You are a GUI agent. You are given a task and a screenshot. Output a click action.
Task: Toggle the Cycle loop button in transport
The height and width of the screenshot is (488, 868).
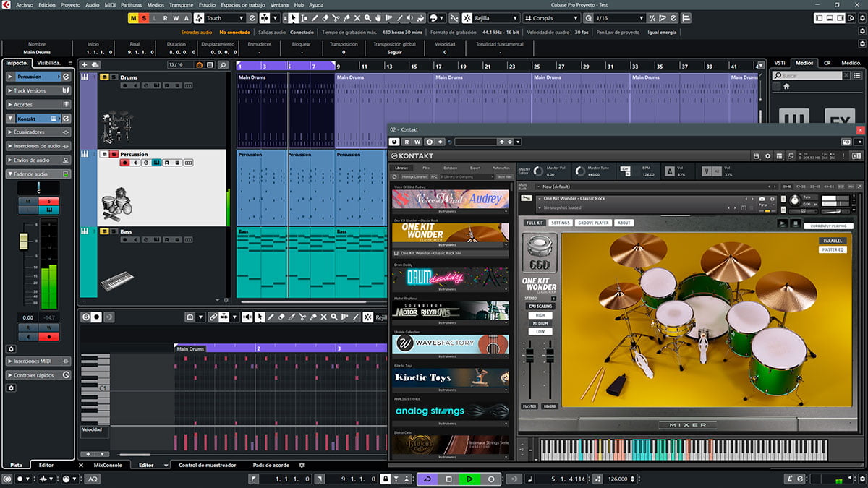pyautogui.click(x=427, y=479)
